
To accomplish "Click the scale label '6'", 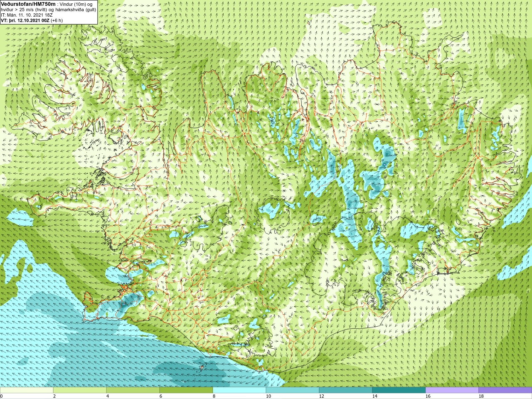I will [x=161, y=396].
